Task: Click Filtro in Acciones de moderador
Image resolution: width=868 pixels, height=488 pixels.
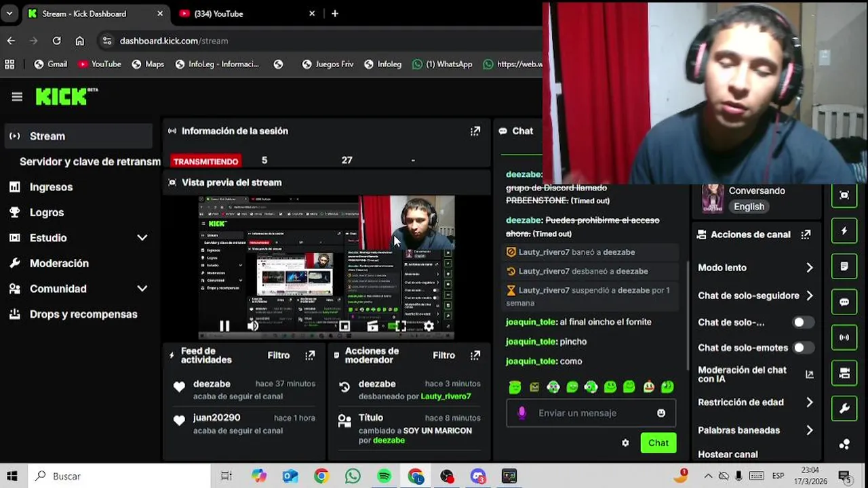Action: 444,355
